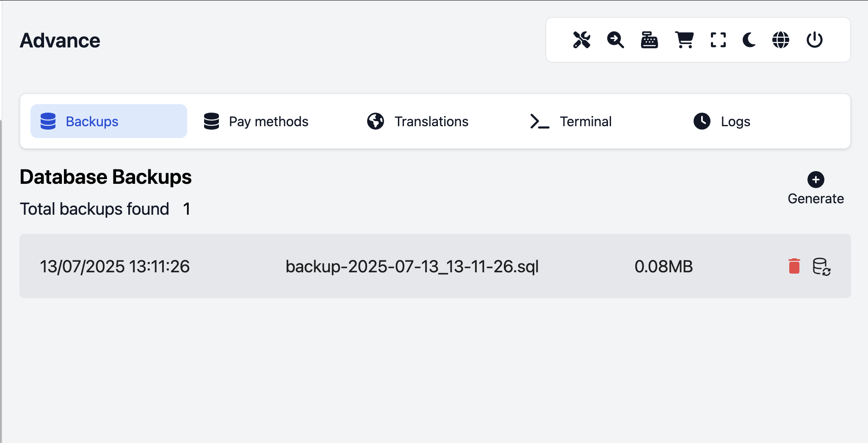868x443 pixels.
Task: Click backup-2025-07-13_13-11-26.sql filename
Action: 412,267
